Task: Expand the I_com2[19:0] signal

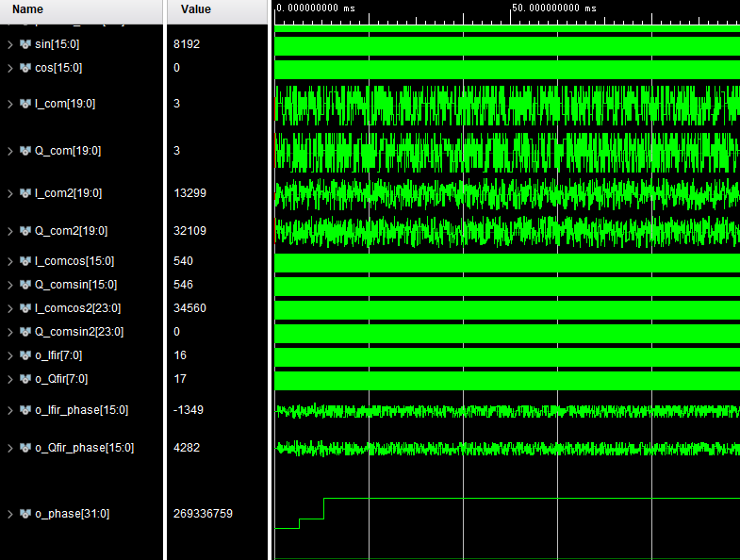Action: tap(10, 193)
